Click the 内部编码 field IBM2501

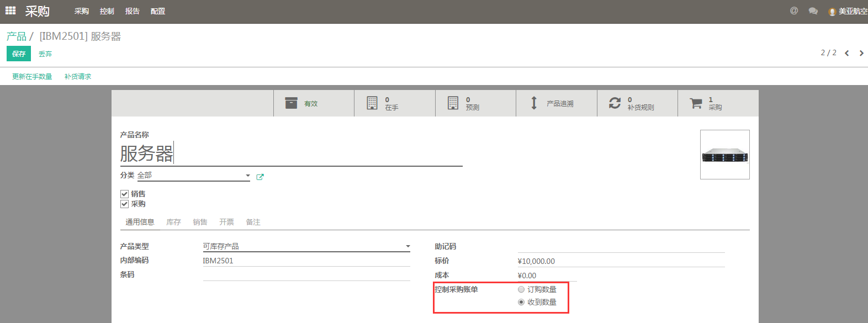point(306,261)
